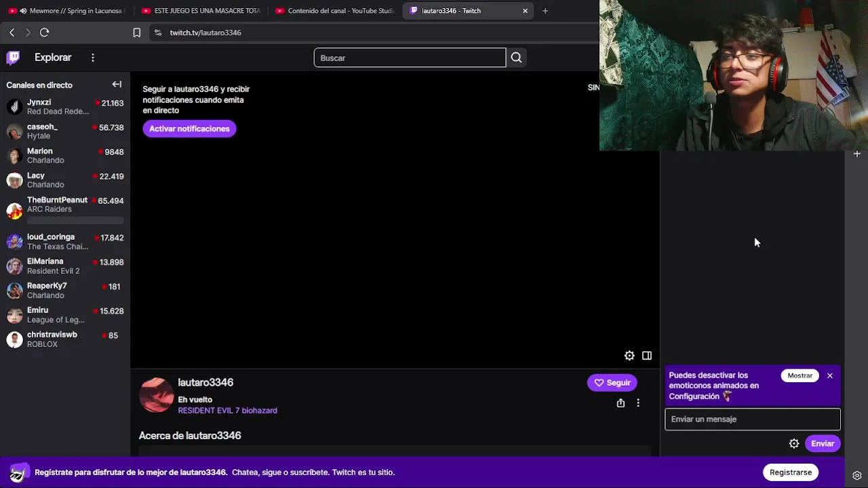Click the Seguir follow button
Screen dimensions: 868x488
(x=612, y=383)
